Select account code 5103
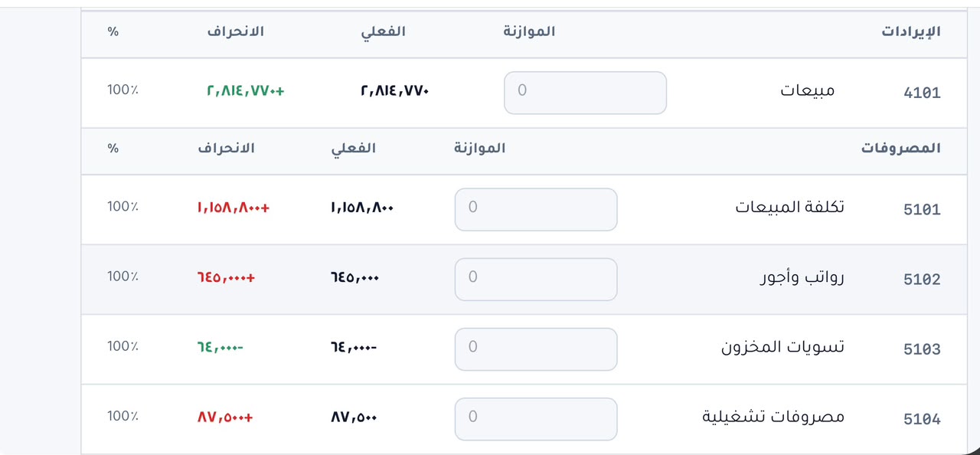Screen dimensions: 980x455 point(922,349)
